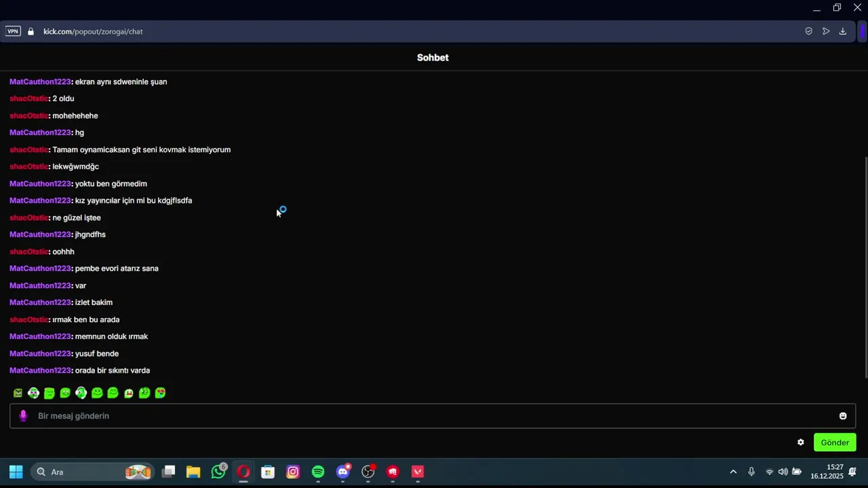Expand hidden system tray icons chevron
The height and width of the screenshot is (488, 868).
[x=733, y=472]
